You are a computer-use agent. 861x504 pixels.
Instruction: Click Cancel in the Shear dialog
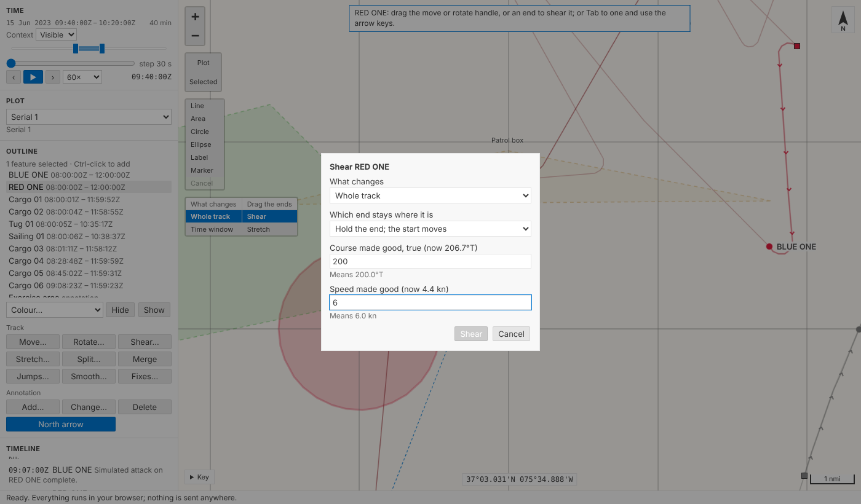coord(511,334)
